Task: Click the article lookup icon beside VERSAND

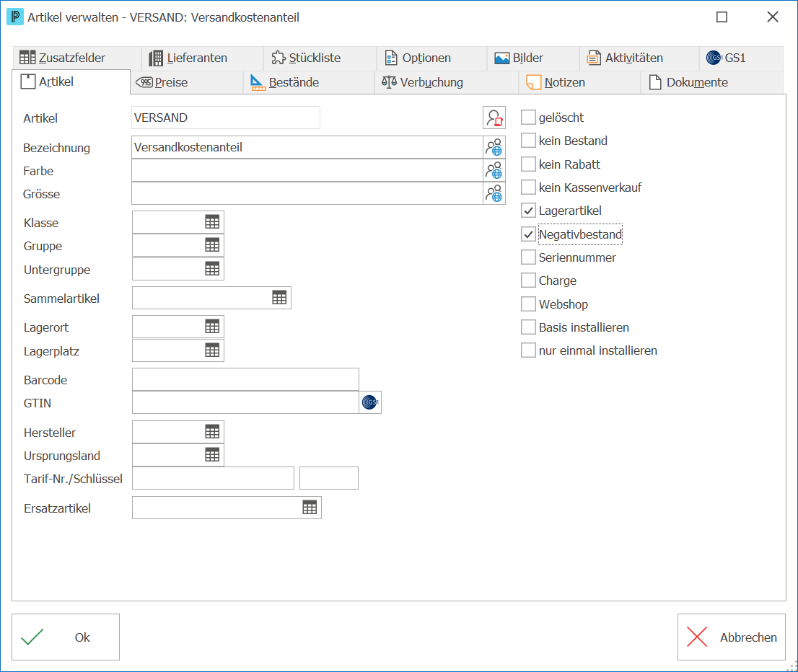Action: pos(494,118)
